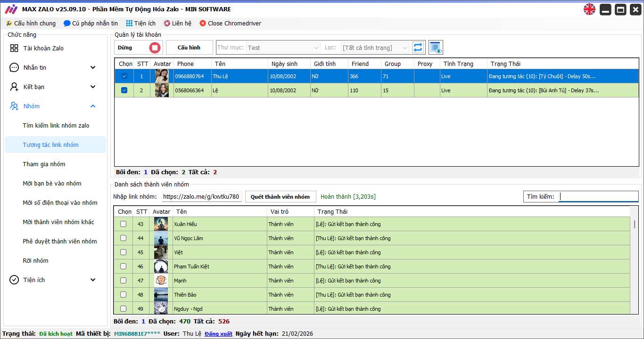Click the Tìm kiếm search input field
This screenshot has width=644, height=339.
point(598,196)
